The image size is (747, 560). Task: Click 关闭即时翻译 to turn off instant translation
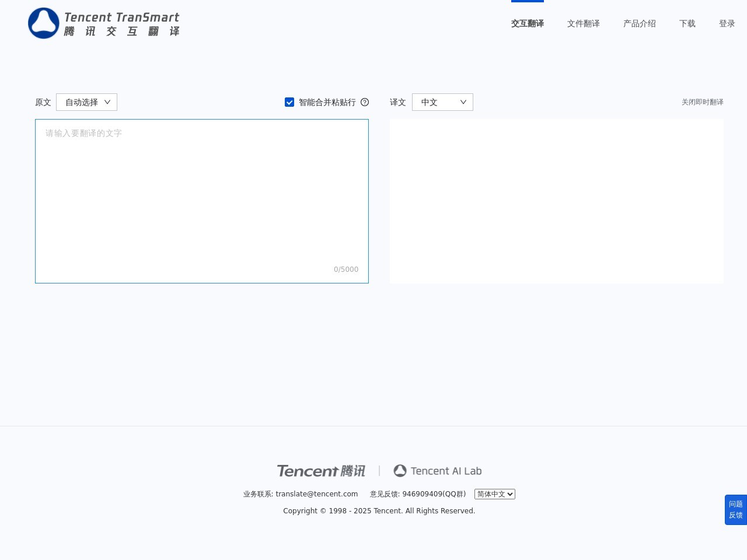point(703,102)
